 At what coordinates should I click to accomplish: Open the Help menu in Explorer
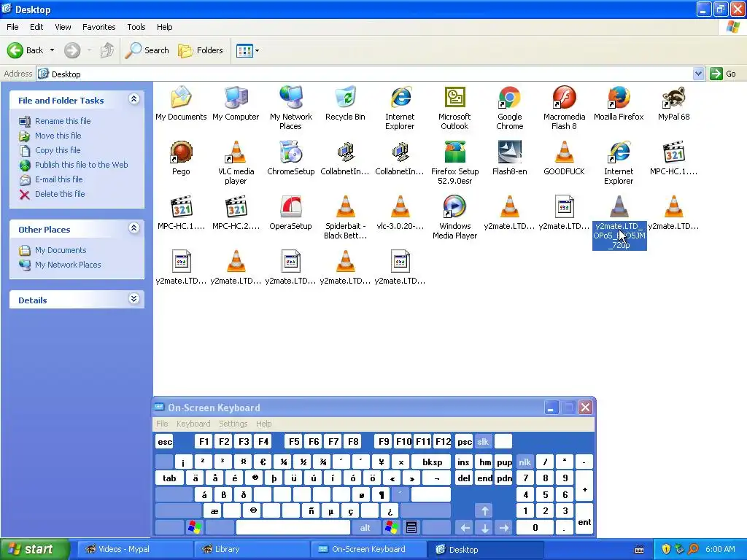(164, 27)
